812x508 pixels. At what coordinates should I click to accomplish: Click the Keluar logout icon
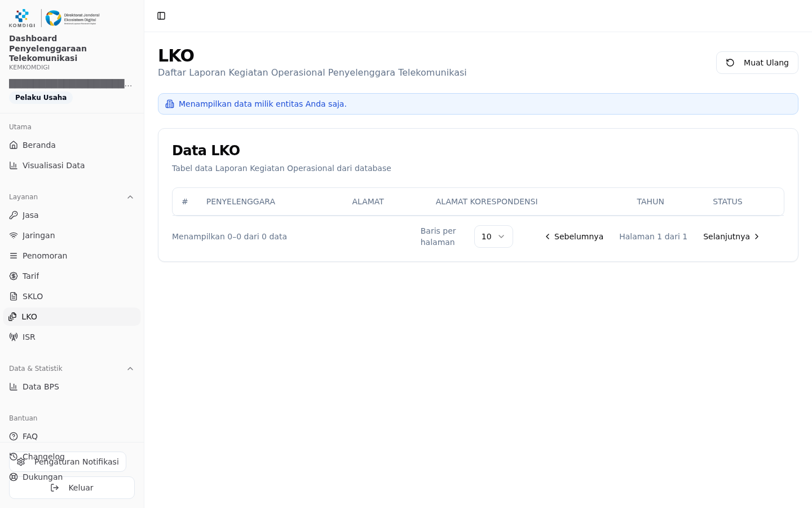point(55,488)
